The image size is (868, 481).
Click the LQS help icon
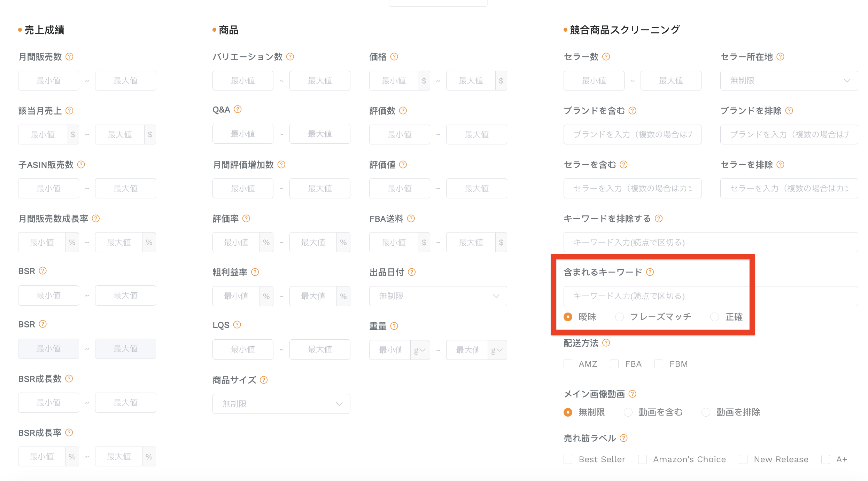click(237, 325)
